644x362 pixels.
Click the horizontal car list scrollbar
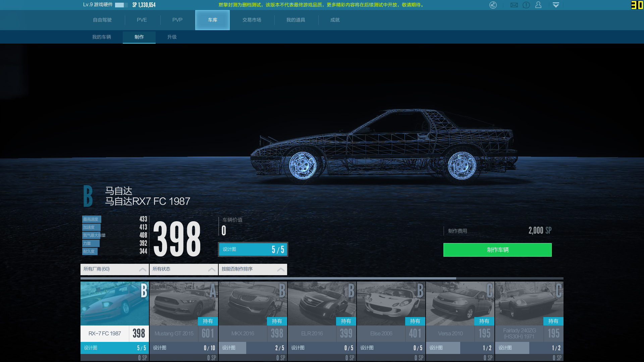tap(268, 278)
